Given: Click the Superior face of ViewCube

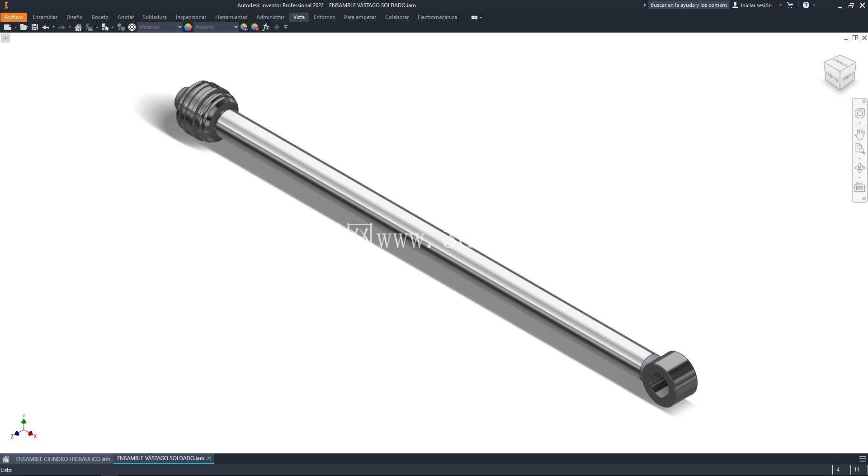Looking at the screenshot, I should (840, 62).
